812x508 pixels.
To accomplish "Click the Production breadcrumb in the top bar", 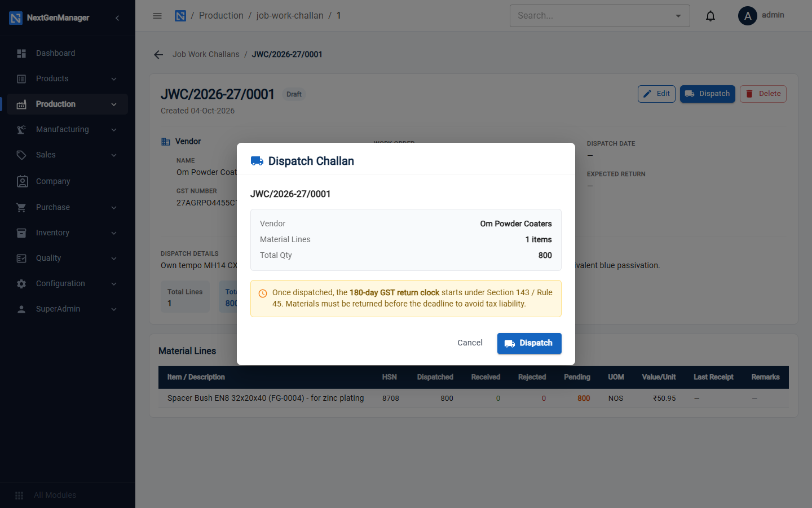I will 221,16.
